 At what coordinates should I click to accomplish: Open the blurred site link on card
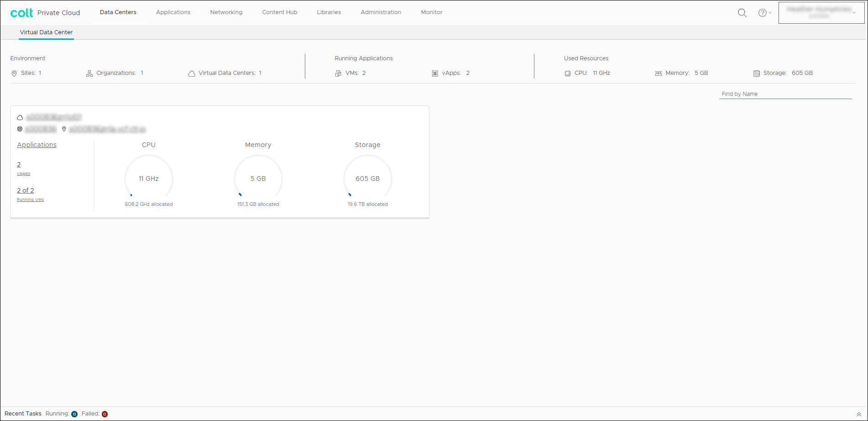(107, 129)
